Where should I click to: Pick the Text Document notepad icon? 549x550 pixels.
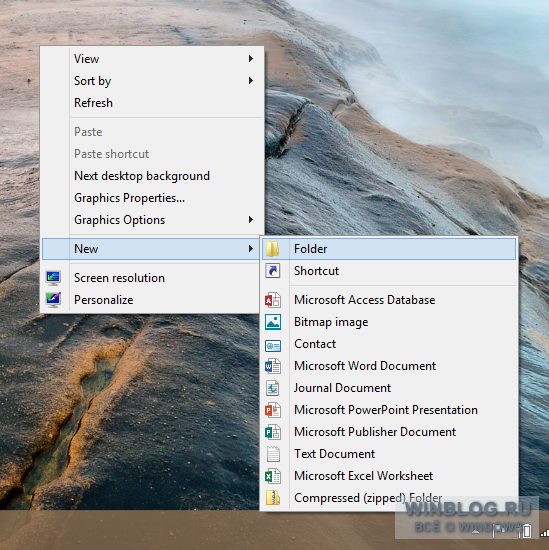pos(273,454)
